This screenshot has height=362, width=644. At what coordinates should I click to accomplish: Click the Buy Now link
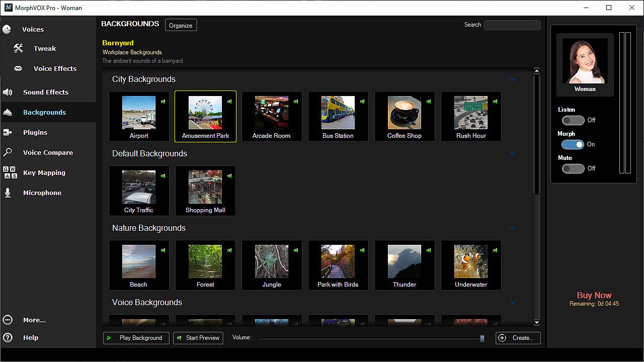click(x=594, y=295)
